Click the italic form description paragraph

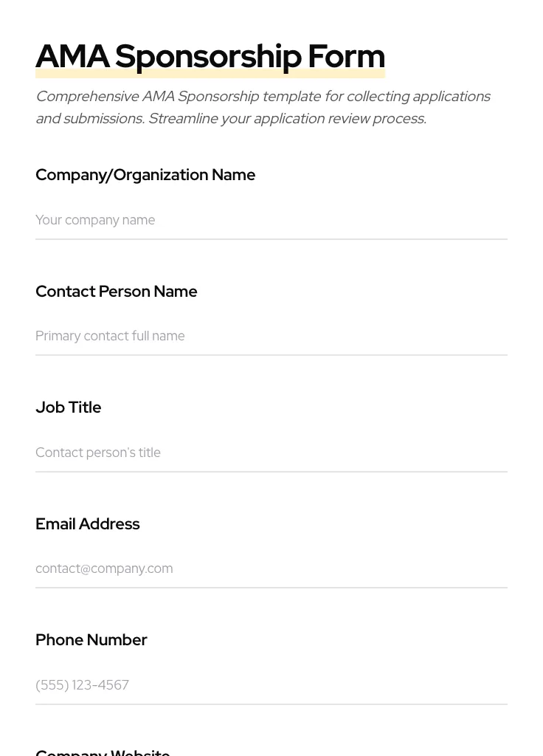pyautogui.click(x=263, y=108)
